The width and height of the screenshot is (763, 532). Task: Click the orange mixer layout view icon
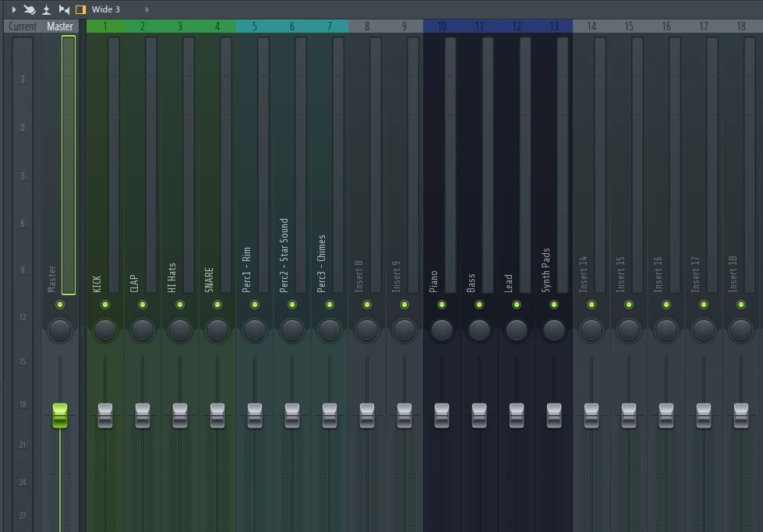80,9
